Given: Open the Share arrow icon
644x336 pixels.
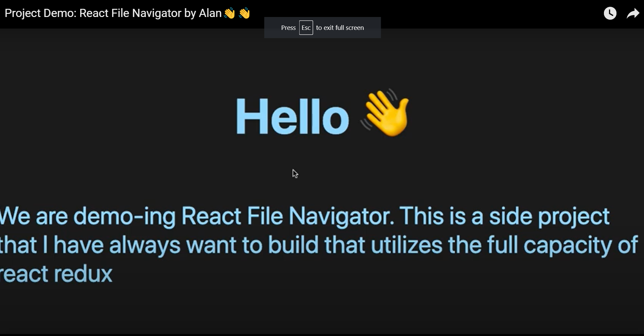Looking at the screenshot, I should point(633,14).
